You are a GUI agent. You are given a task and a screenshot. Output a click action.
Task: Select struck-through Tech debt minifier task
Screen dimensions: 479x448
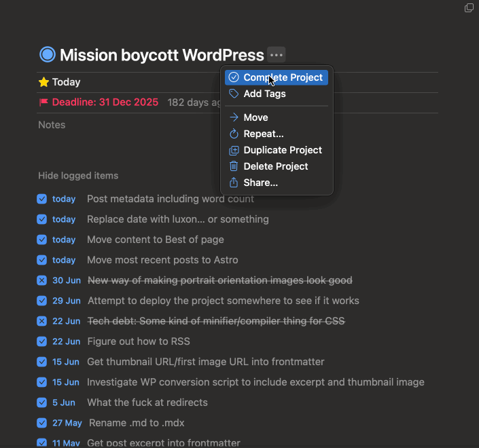[x=216, y=321]
